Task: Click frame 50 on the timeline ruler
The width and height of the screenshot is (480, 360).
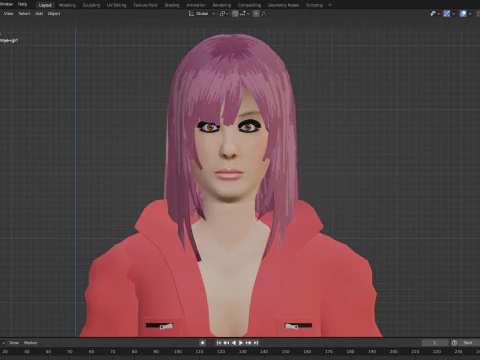Action: point(70,352)
